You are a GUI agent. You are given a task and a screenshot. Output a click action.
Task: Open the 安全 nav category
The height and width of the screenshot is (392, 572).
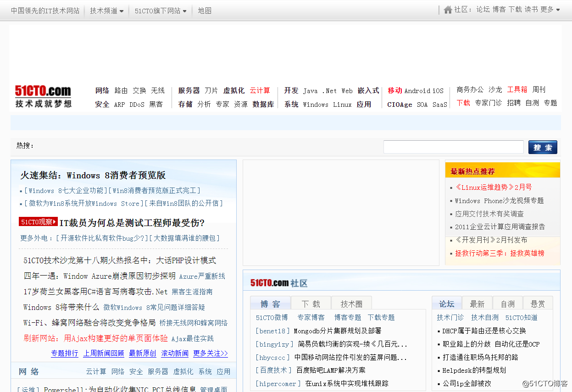(102, 104)
